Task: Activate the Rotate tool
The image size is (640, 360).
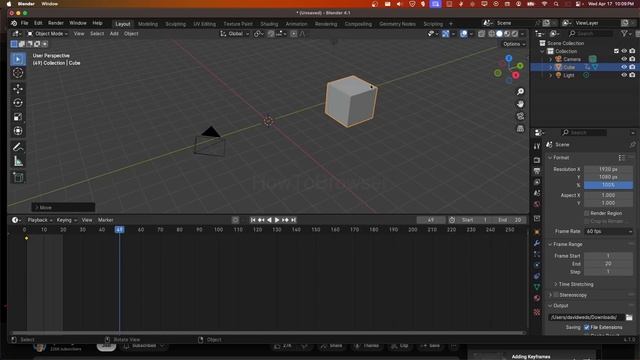Action: pos(18,103)
